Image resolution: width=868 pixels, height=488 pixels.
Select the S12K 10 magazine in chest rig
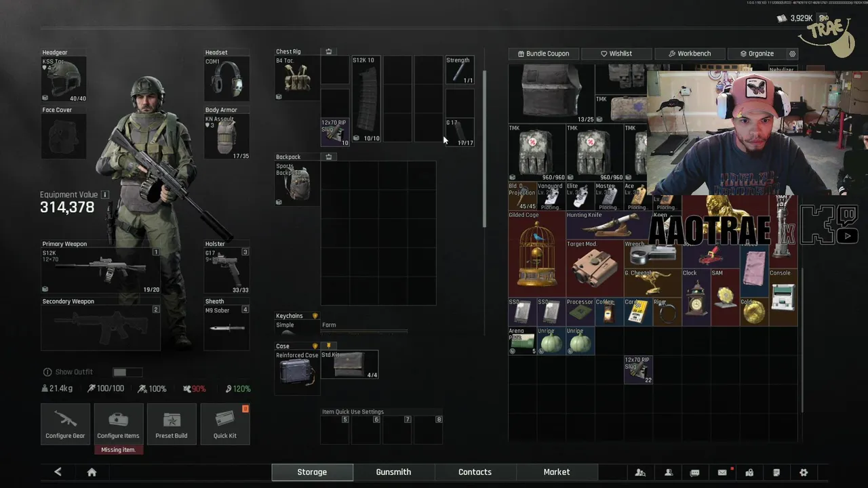366,99
